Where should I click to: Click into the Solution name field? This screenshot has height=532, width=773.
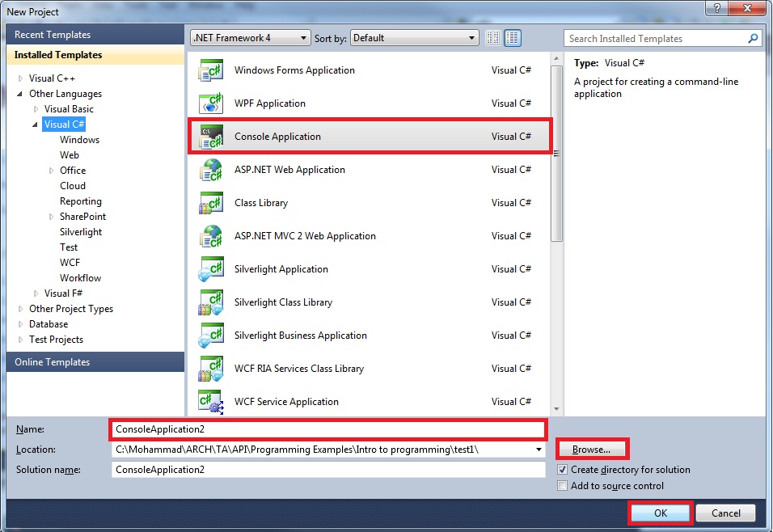coord(328,470)
